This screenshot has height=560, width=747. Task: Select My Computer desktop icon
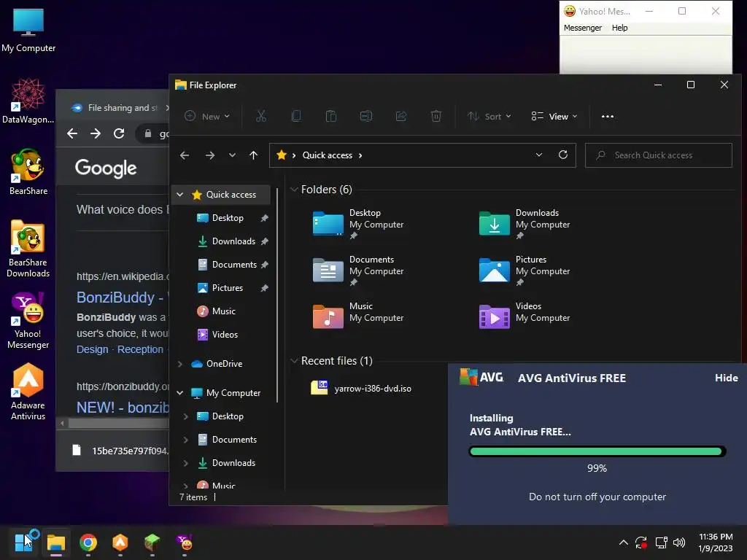(x=28, y=31)
